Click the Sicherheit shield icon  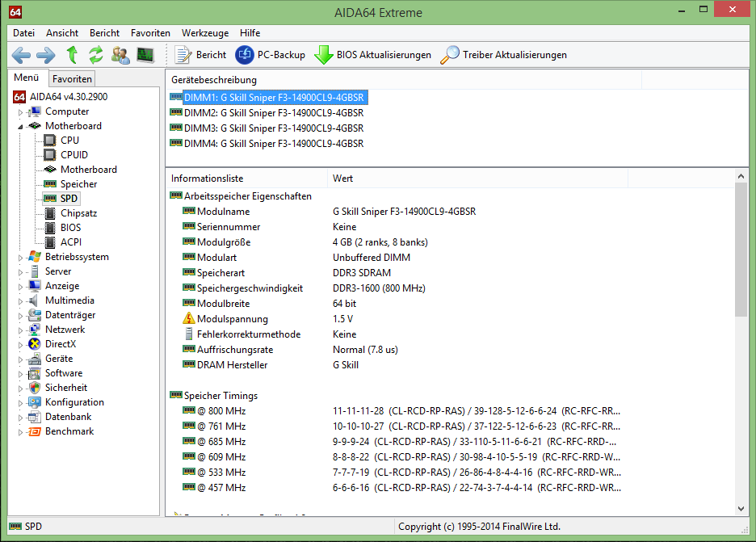pos(34,388)
